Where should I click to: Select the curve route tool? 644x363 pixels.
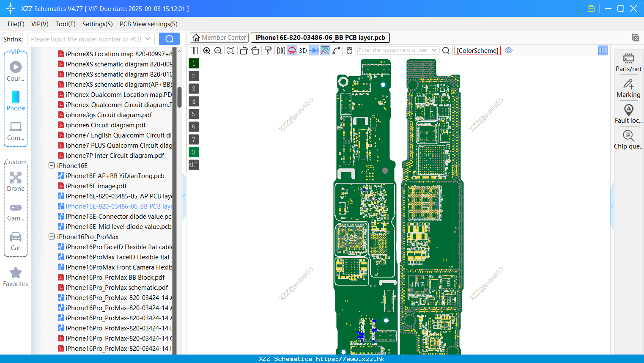coord(337,51)
